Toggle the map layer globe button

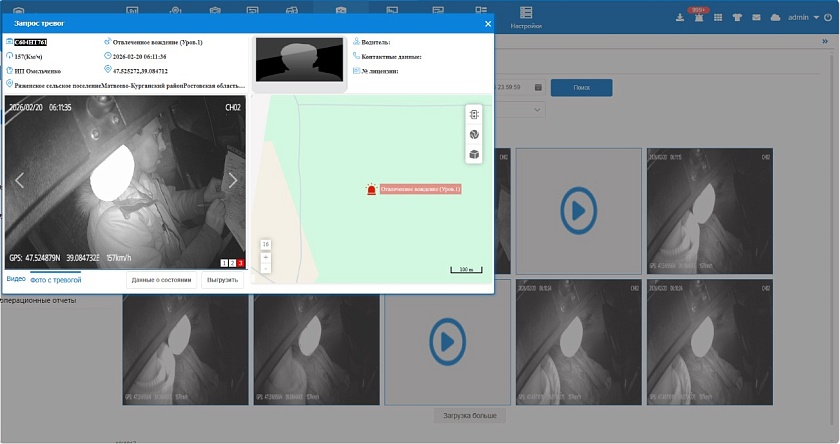pos(474,134)
